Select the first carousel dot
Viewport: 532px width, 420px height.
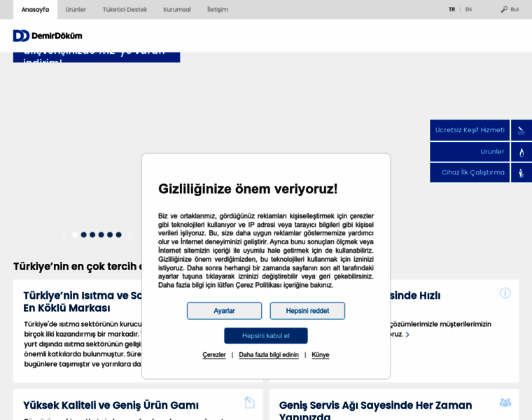[75, 234]
